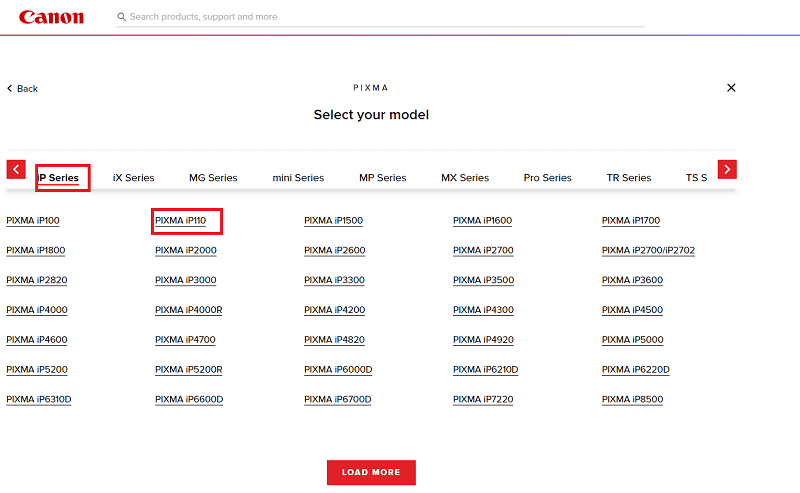800x493 pixels.
Task: Click the search magnifier icon
Action: (121, 17)
